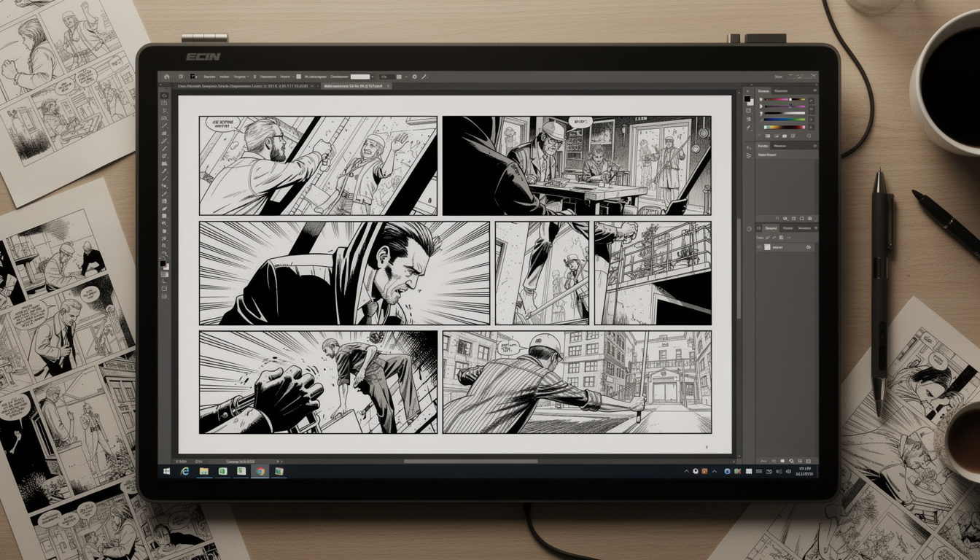Viewport: 980px width, 560px height.
Task: Select the active Layers tab
Action: pyautogui.click(x=771, y=228)
